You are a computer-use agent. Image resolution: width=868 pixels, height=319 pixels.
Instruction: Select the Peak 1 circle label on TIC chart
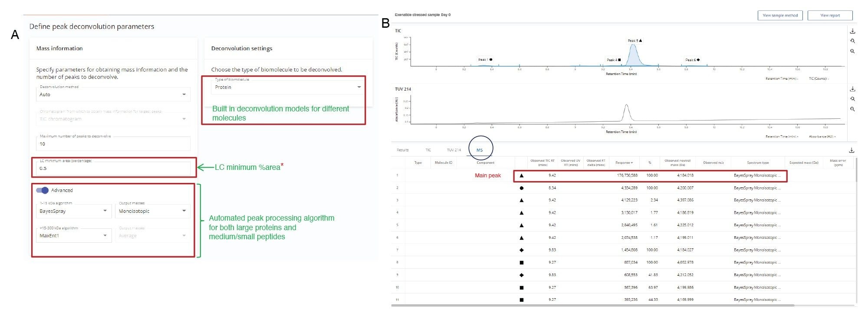click(485, 59)
